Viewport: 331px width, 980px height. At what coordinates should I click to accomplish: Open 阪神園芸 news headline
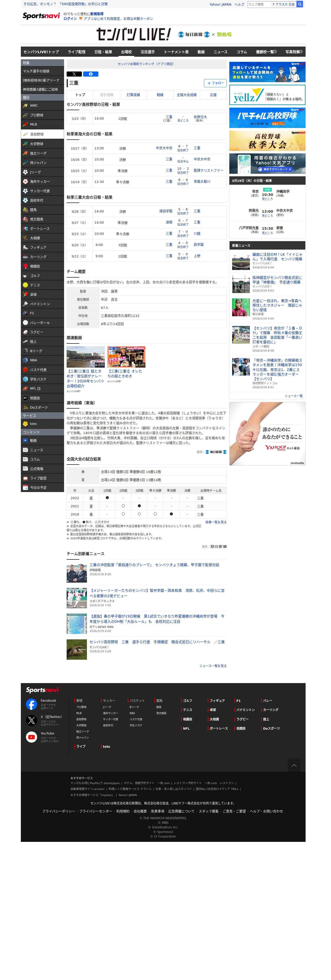click(277, 280)
